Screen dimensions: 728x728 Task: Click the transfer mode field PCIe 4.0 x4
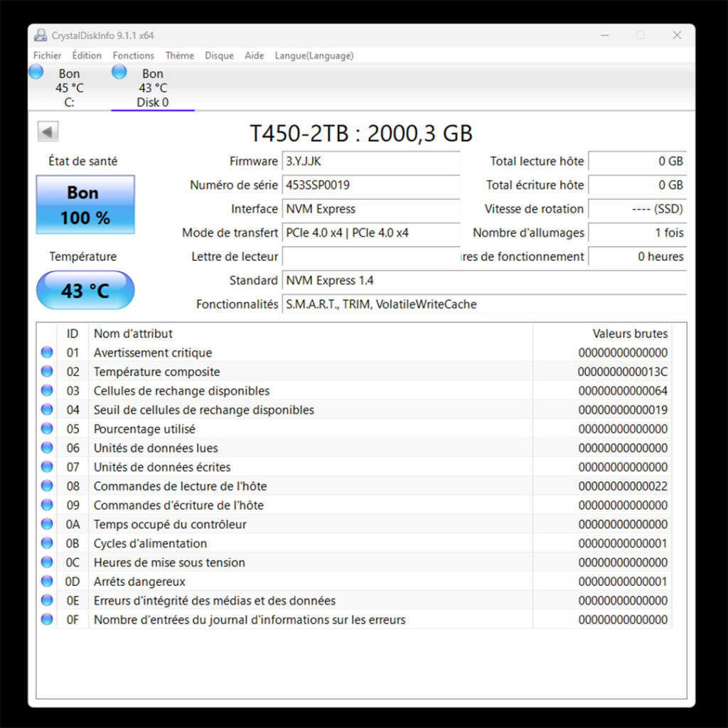point(371,232)
